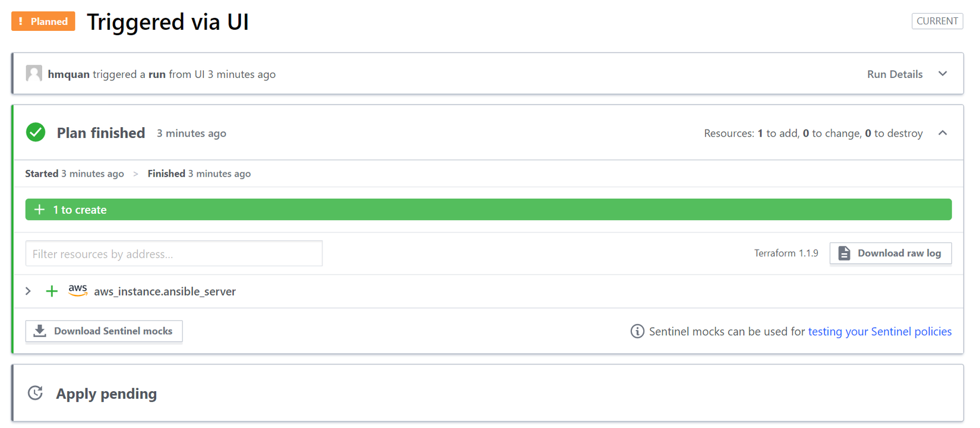Viewport: 980px width, 428px height.
Task: Click the AWS provider logo icon
Action: click(78, 290)
